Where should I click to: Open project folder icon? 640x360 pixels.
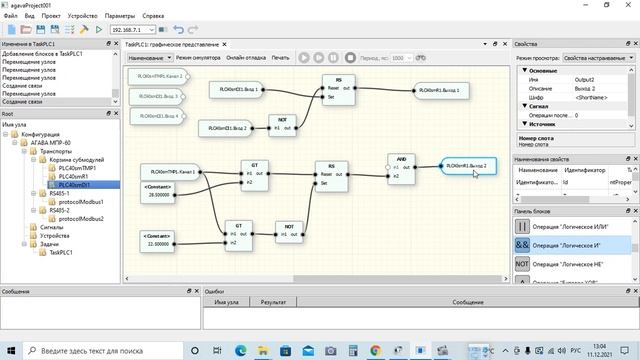point(26,29)
